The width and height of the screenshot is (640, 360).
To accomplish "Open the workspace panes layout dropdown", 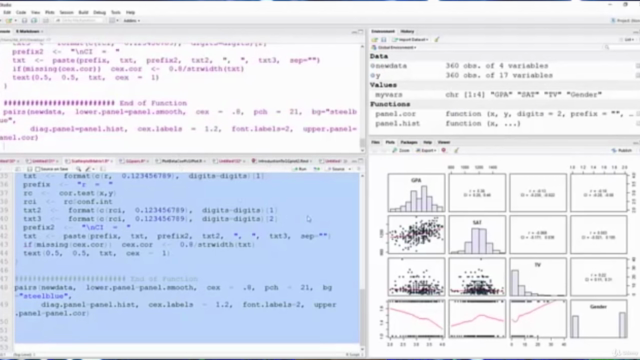I will tap(114, 20).
